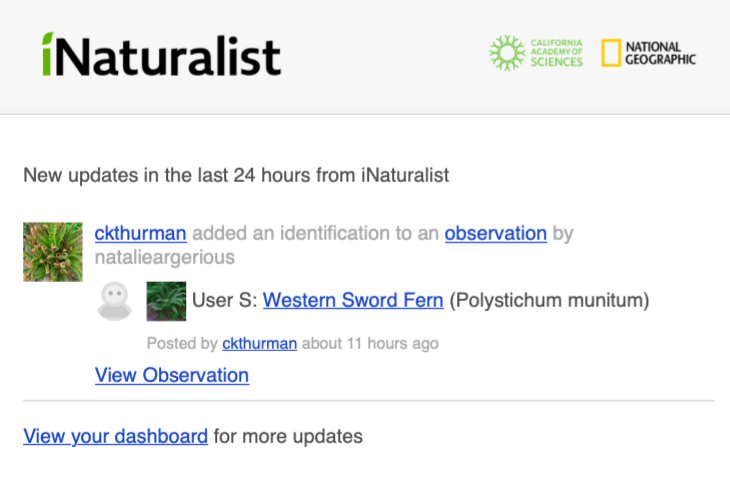
Task: Click the natalieargerious username text
Action: point(164,257)
